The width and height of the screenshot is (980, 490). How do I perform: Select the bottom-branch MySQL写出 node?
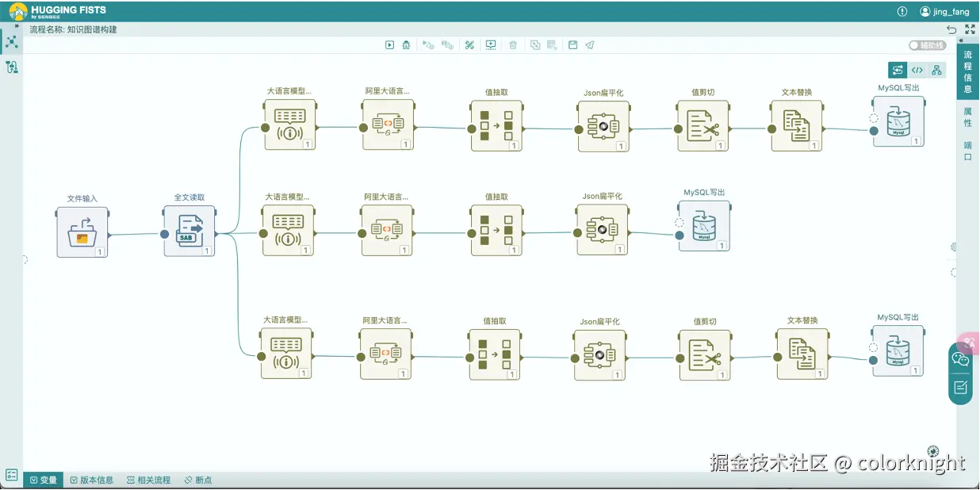pos(898,350)
